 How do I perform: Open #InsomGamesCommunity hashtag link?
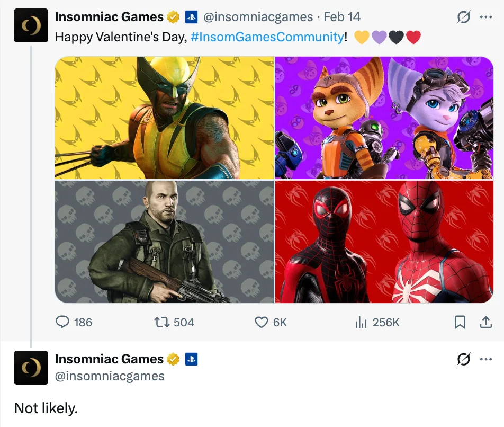[266, 37]
